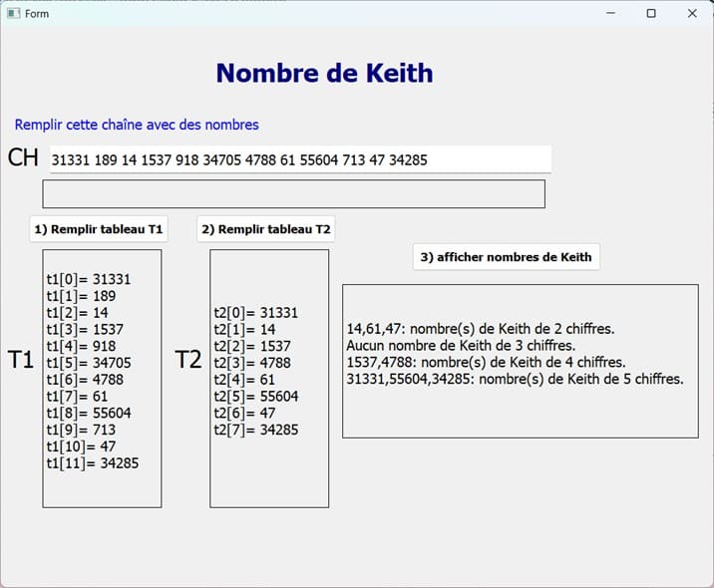Select the t2[3]= 4788 entry
Image resolution: width=714 pixels, height=588 pixels.
coord(252,363)
